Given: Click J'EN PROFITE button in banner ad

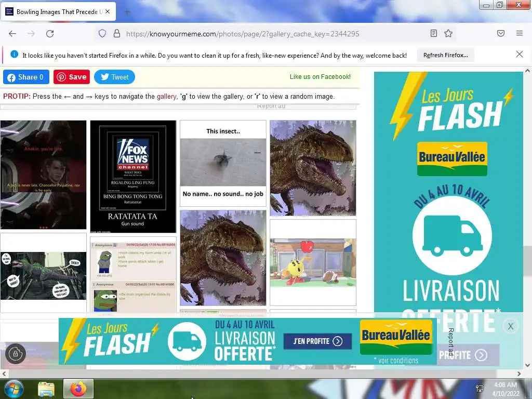Looking at the screenshot, I should 317,341.
